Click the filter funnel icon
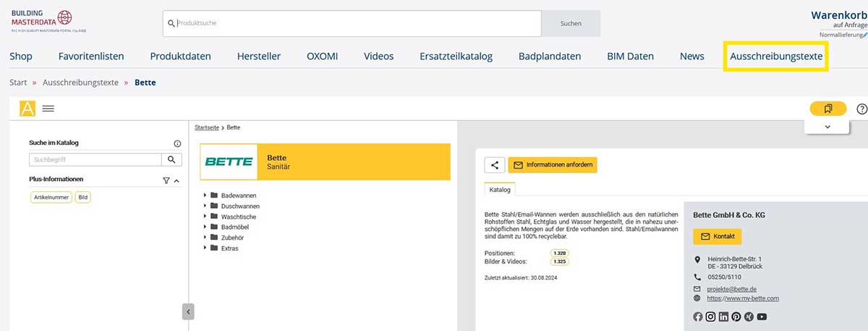The height and width of the screenshot is (331, 868). click(x=166, y=180)
